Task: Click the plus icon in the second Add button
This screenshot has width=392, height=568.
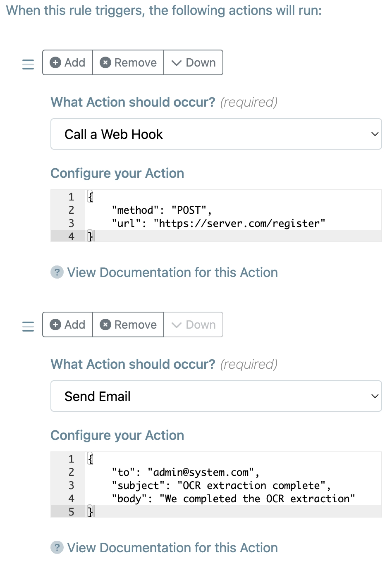Action: 55,325
